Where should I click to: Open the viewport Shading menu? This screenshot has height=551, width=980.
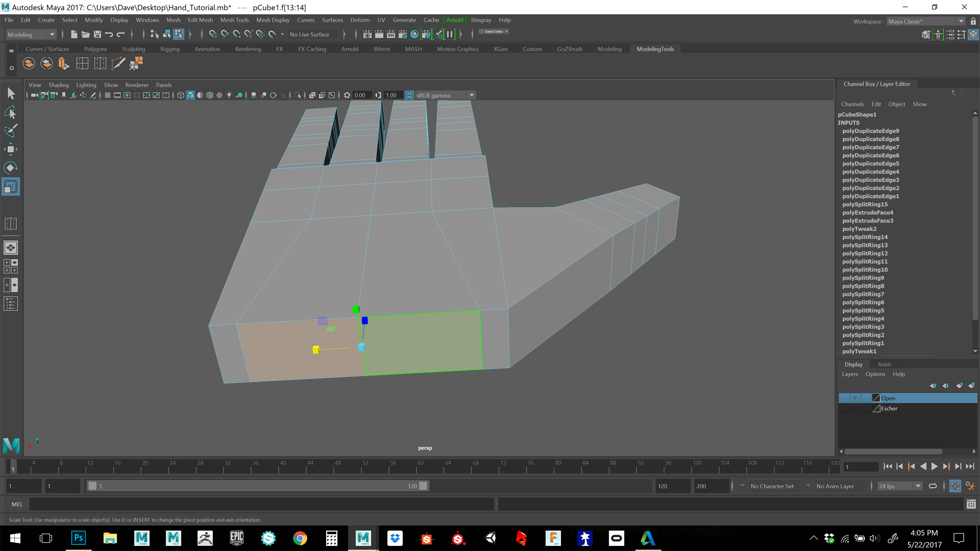click(58, 85)
